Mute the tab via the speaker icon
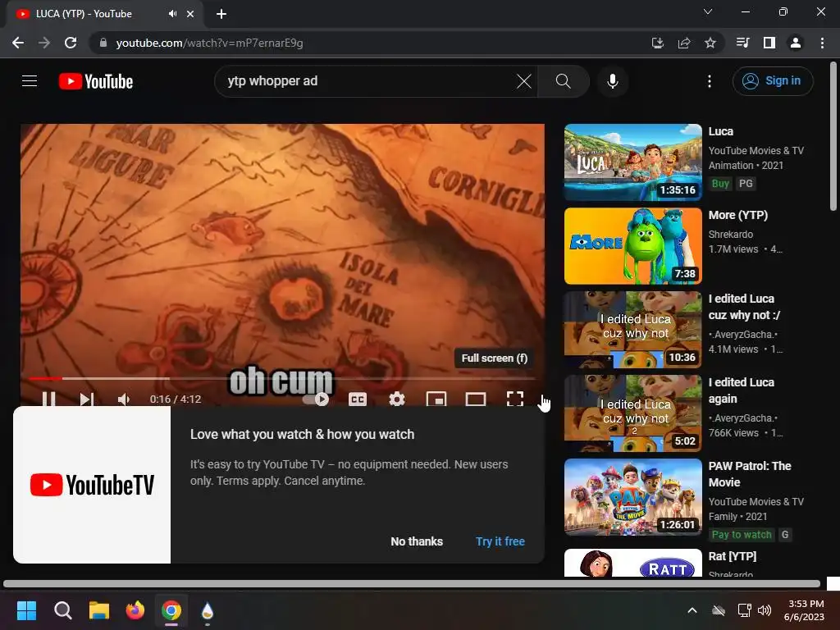Screen dimensions: 840x630 click(172, 14)
